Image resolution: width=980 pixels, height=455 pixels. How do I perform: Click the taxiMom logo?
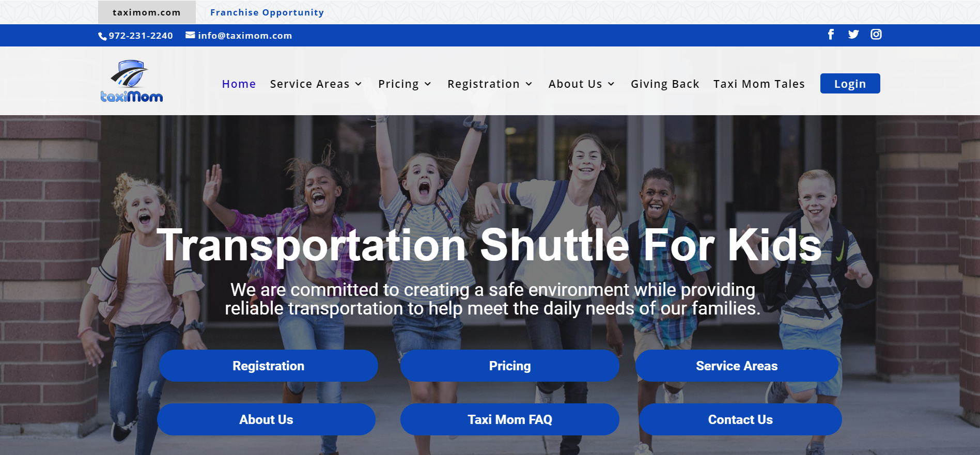pos(132,81)
